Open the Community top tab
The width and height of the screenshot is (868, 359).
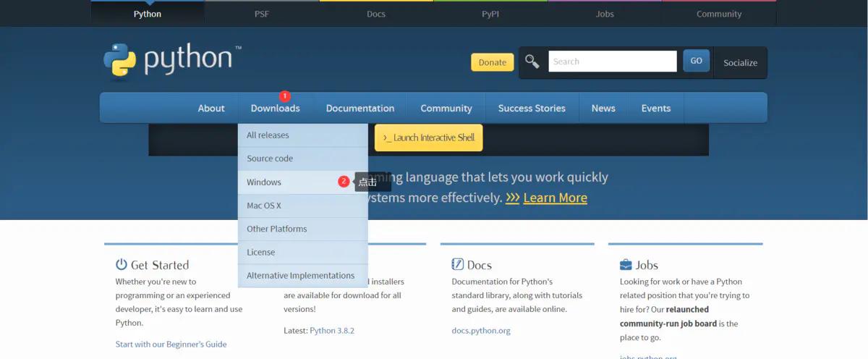tap(719, 14)
